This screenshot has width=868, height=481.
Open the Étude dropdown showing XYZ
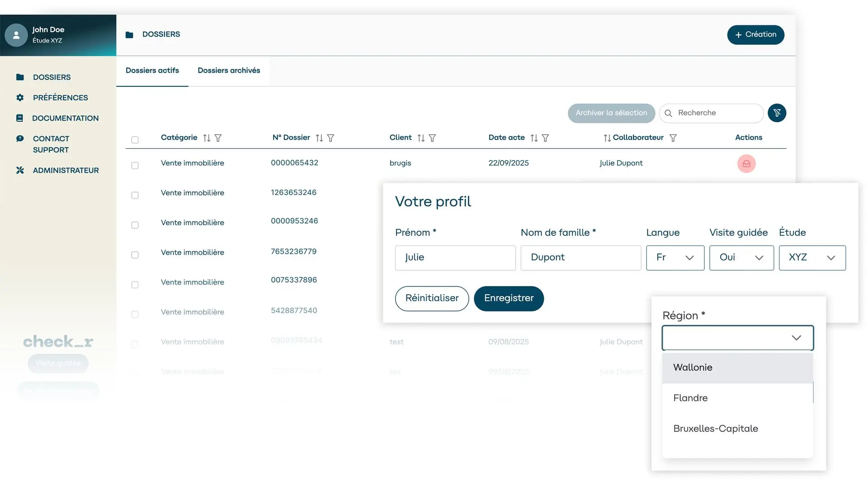tap(812, 258)
